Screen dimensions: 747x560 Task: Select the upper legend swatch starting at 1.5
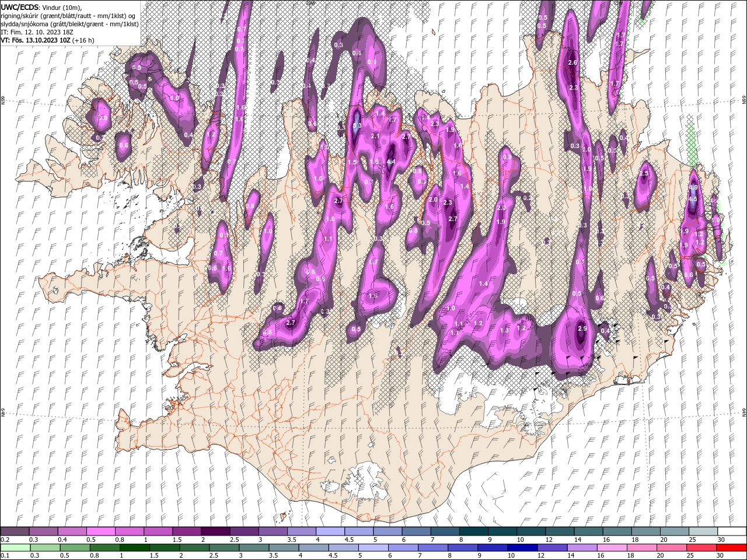pos(186,531)
